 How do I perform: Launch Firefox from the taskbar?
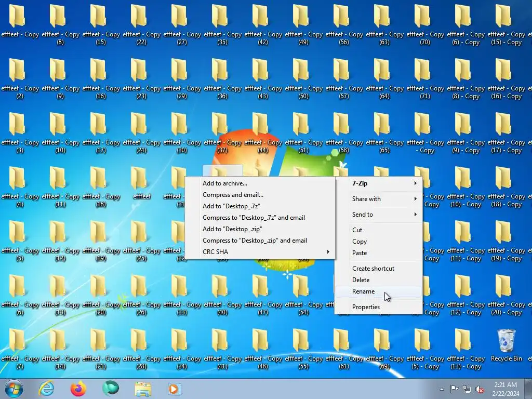point(78,389)
